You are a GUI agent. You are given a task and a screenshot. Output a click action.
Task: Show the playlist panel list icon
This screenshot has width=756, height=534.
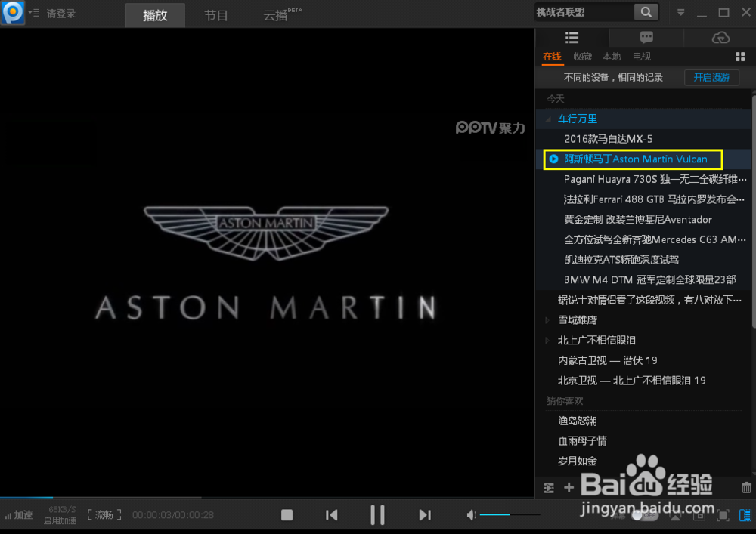coord(572,38)
